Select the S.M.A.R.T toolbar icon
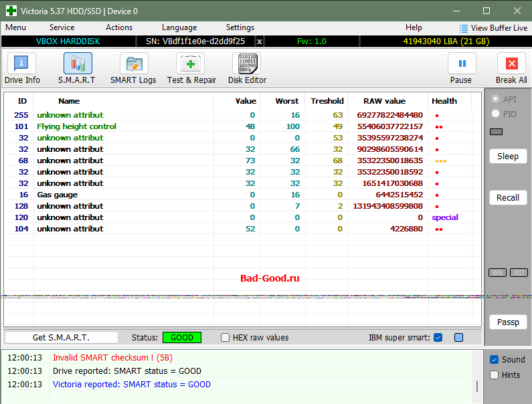The image size is (532, 404). click(x=77, y=64)
